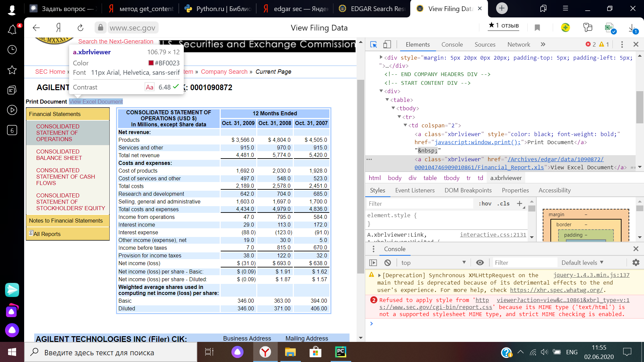Toggle the .cls class editor button

pos(503,203)
